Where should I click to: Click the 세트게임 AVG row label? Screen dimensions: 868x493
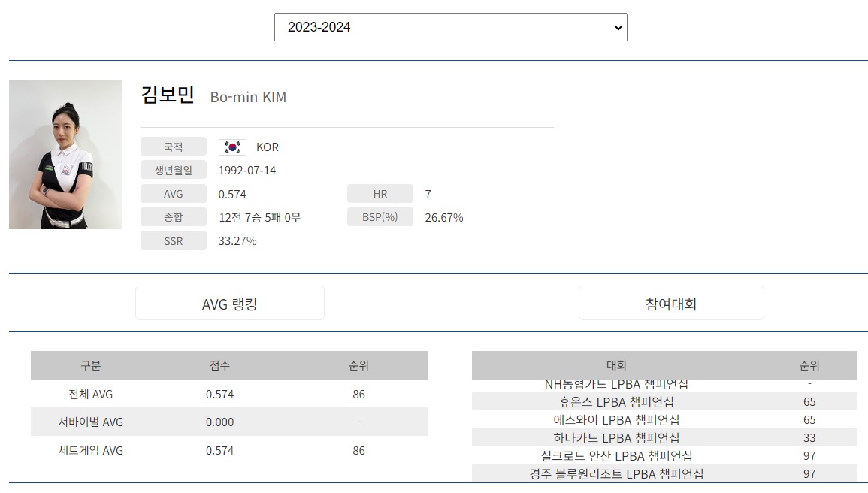pyautogui.click(x=91, y=450)
